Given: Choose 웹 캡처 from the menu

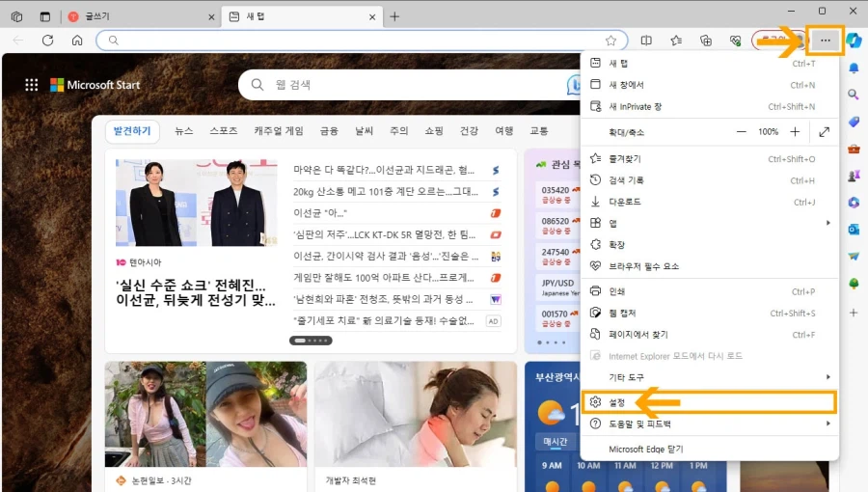Looking at the screenshot, I should [709, 314].
